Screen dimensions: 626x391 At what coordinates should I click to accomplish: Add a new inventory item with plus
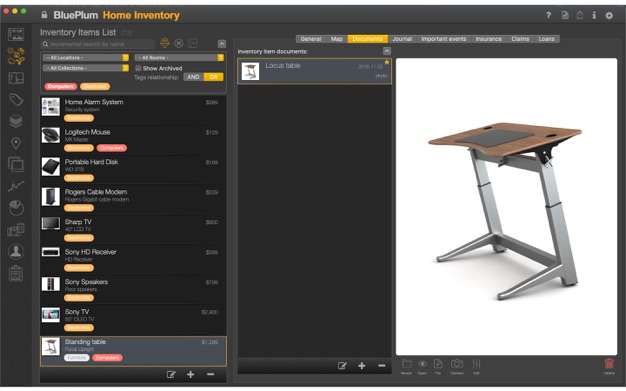[x=190, y=374]
